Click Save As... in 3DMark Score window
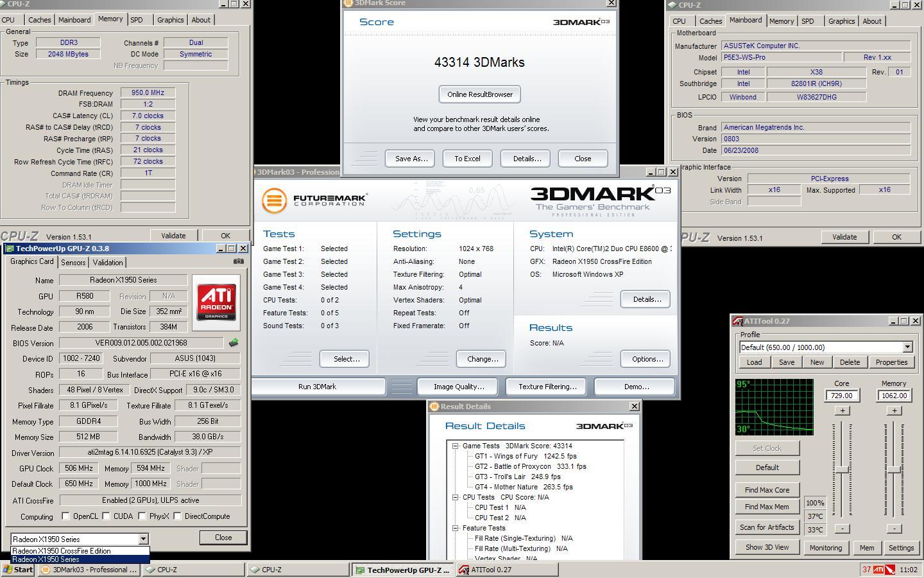The image size is (924, 578). (411, 159)
